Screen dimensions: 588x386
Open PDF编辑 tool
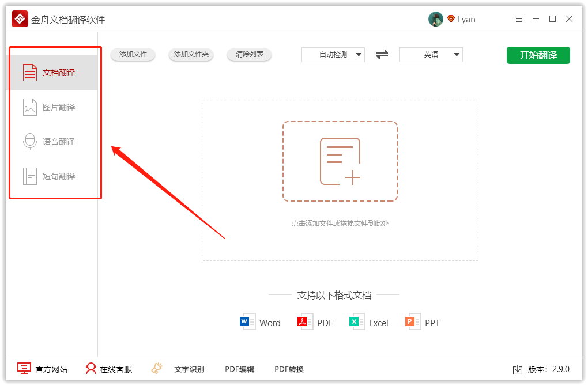[x=239, y=369]
